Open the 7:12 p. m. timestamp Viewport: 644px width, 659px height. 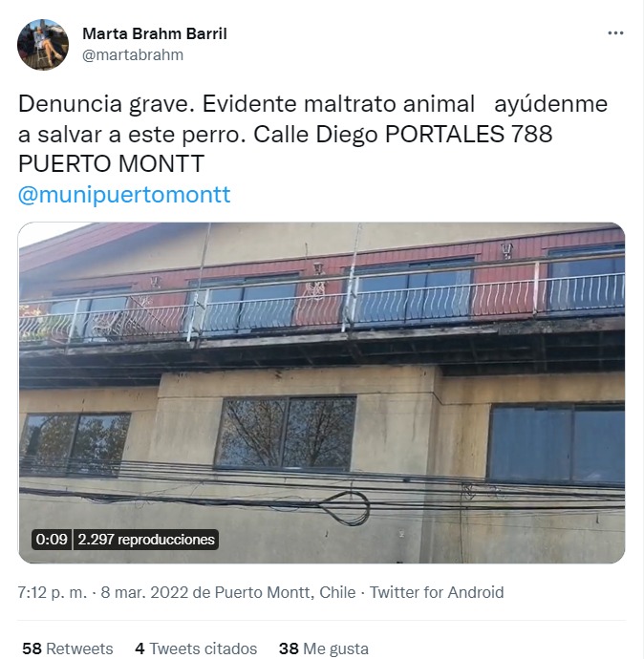(x=53, y=592)
